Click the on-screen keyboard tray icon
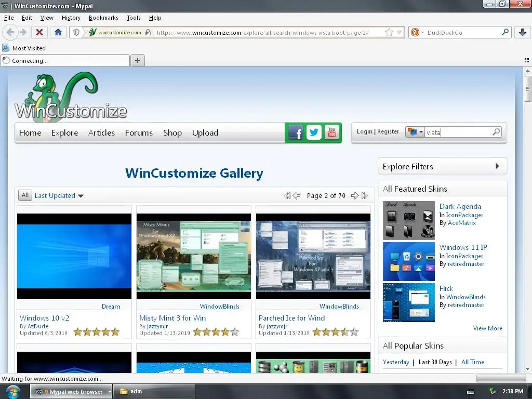Image resolution: width=532 pixels, height=399 pixels. tap(471, 392)
